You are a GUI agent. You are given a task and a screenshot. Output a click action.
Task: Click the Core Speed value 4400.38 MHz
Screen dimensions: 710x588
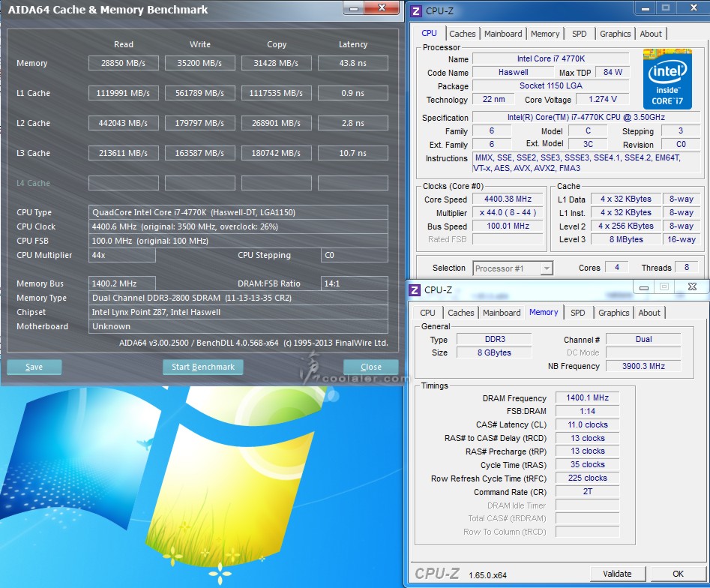tap(508, 199)
